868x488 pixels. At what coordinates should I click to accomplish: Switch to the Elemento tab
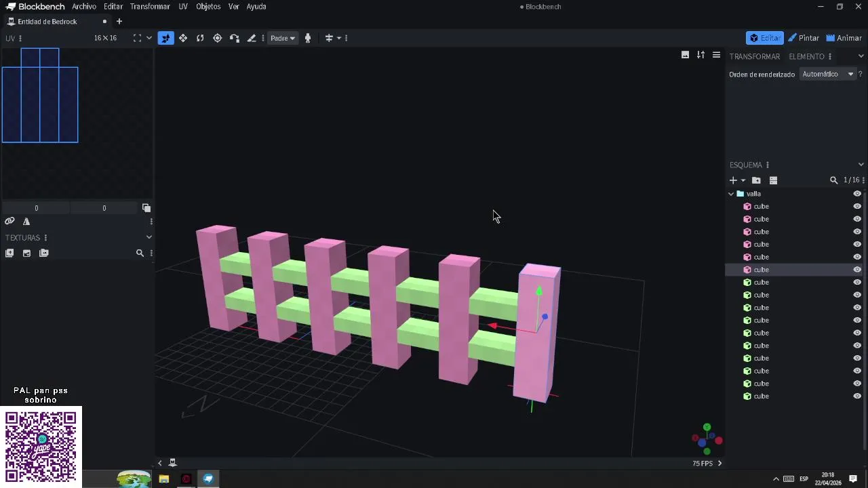tap(806, 56)
